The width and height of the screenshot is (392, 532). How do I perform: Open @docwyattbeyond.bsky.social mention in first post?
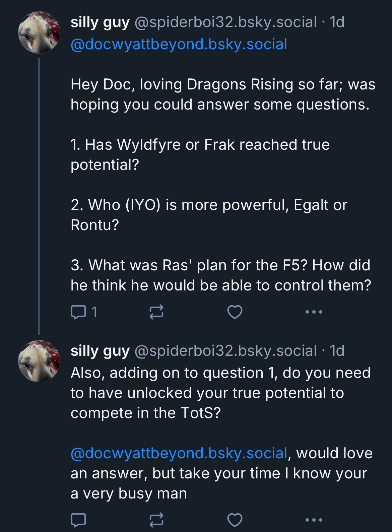(x=179, y=45)
